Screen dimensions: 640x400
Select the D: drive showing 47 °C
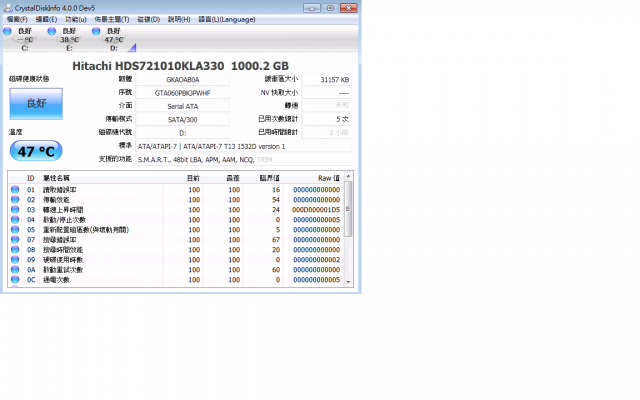click(109, 39)
